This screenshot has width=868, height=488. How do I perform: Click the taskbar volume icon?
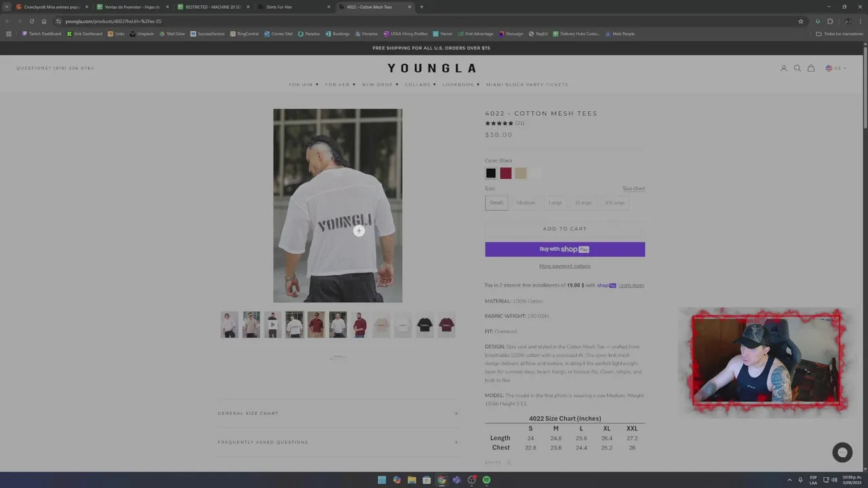click(834, 480)
